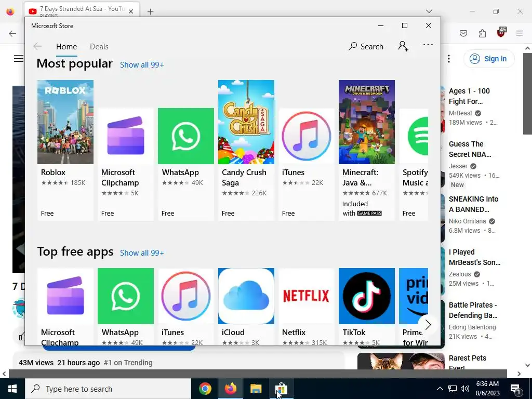Open the volume control tray icon

click(x=465, y=389)
